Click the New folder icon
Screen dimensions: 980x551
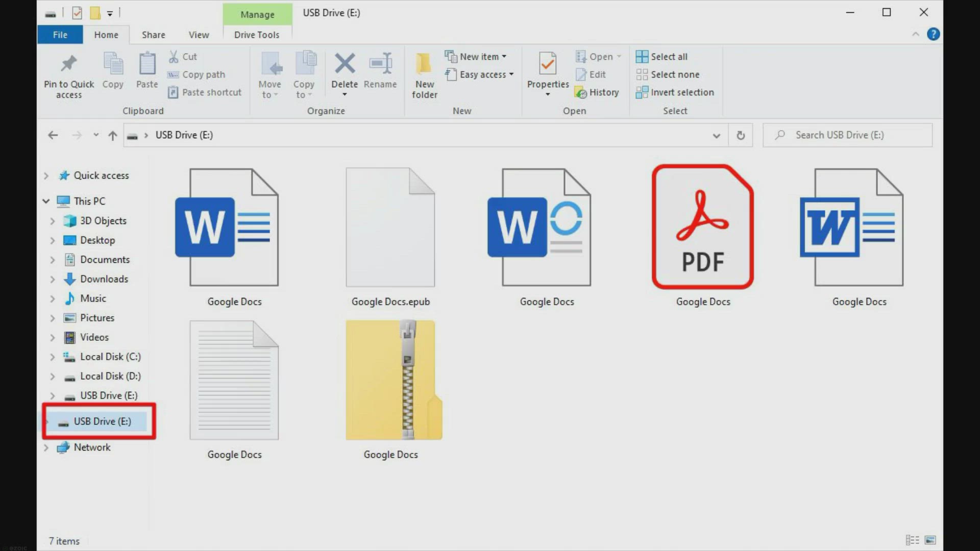pyautogui.click(x=423, y=63)
